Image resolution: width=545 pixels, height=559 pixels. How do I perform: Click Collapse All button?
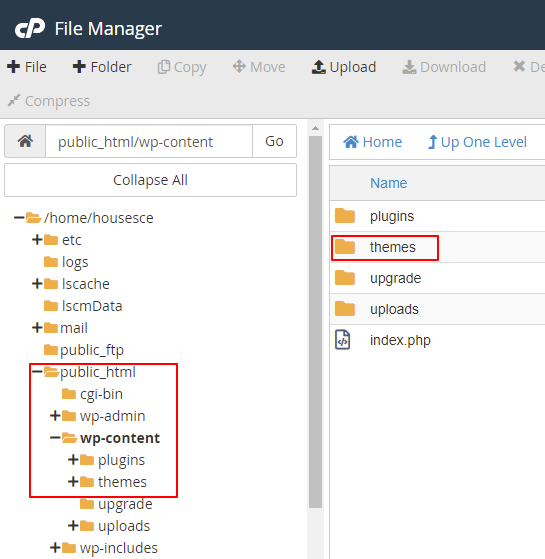click(150, 180)
